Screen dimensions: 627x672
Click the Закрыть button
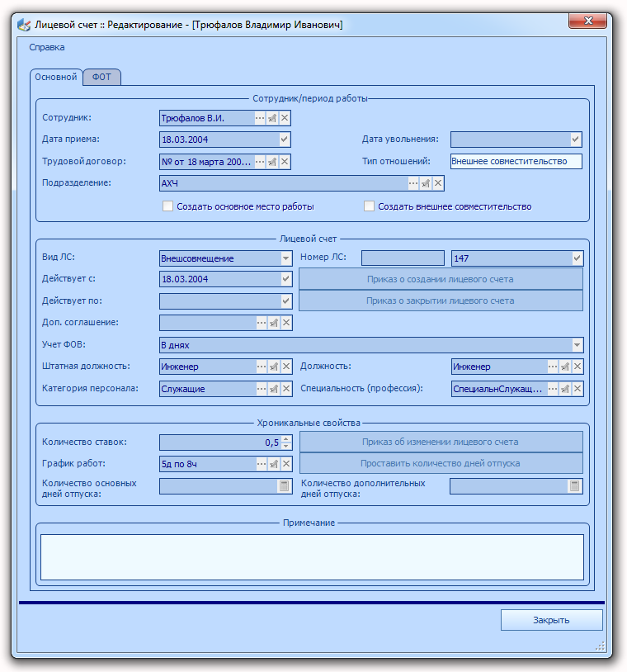(551, 620)
